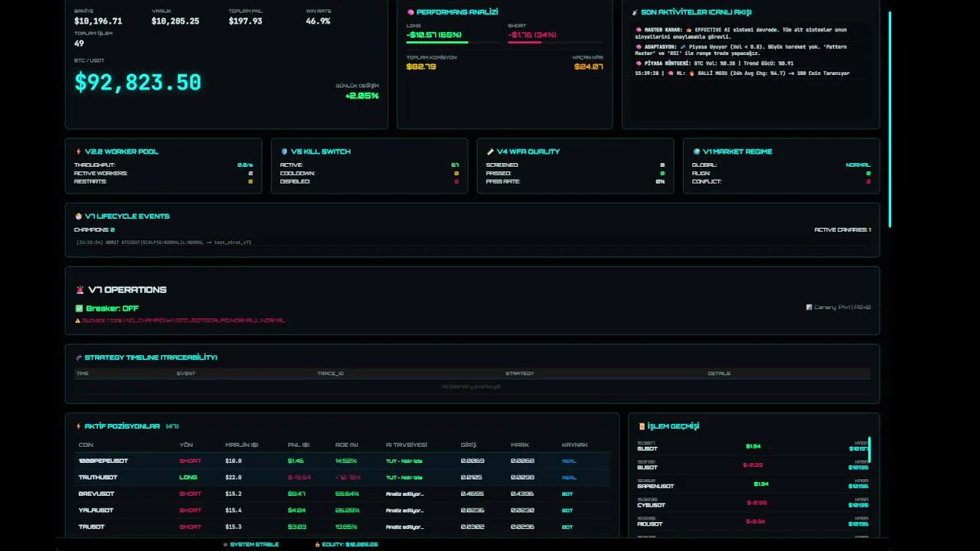Image resolution: width=980 pixels, height=551 pixels.
Task: Click the scroll icon beside İşlem Geçmişi
Action: [x=642, y=426]
